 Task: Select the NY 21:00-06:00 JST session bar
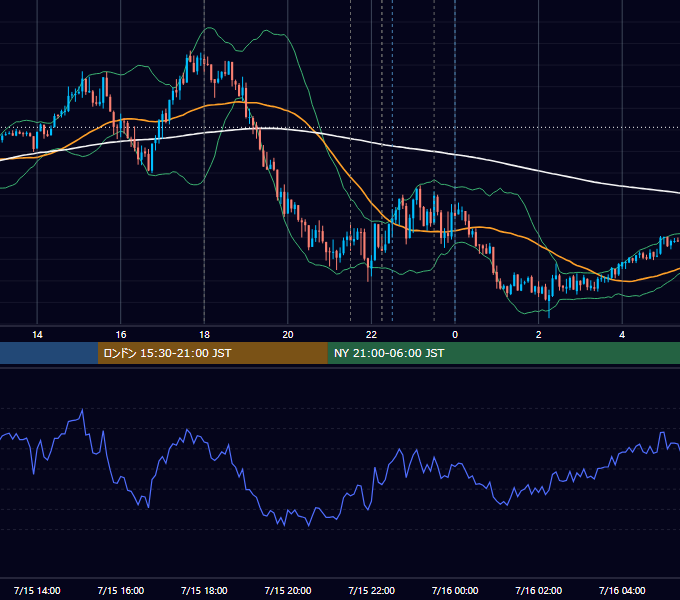tap(503, 353)
